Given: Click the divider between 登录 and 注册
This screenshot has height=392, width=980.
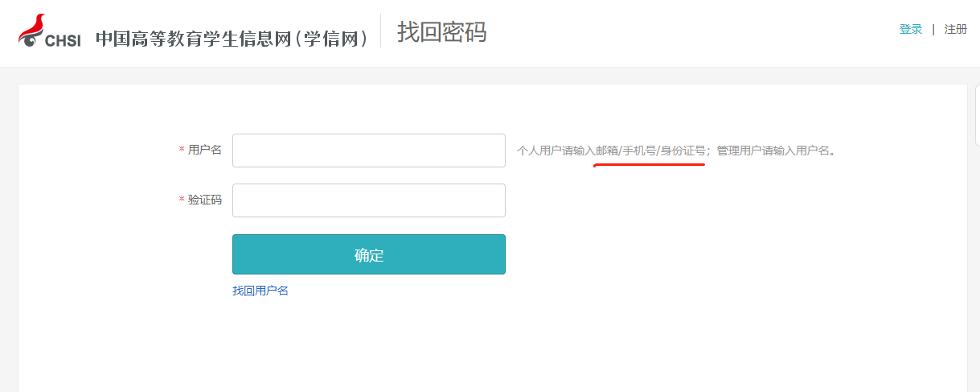Looking at the screenshot, I should (933, 30).
